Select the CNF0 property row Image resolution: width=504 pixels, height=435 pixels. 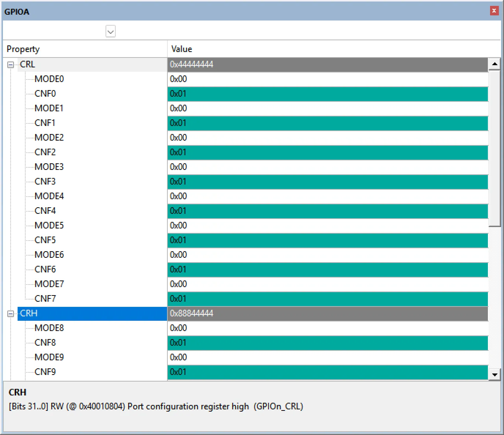coord(45,94)
